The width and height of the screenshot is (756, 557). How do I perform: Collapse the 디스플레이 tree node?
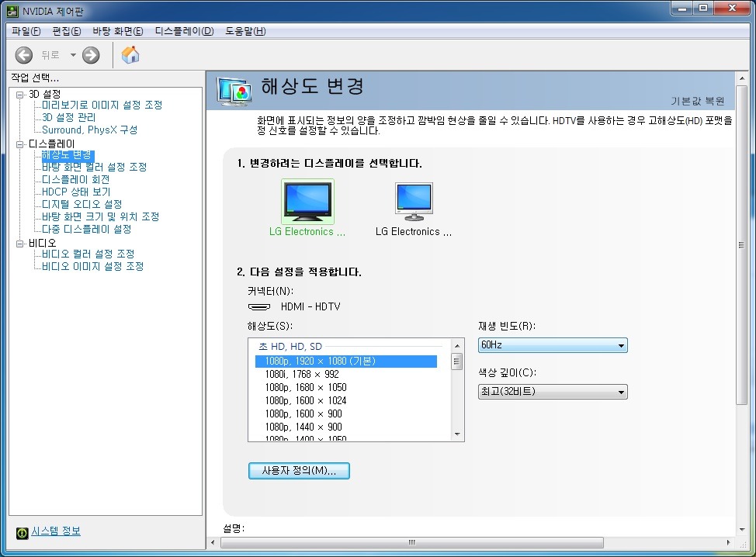point(20,144)
